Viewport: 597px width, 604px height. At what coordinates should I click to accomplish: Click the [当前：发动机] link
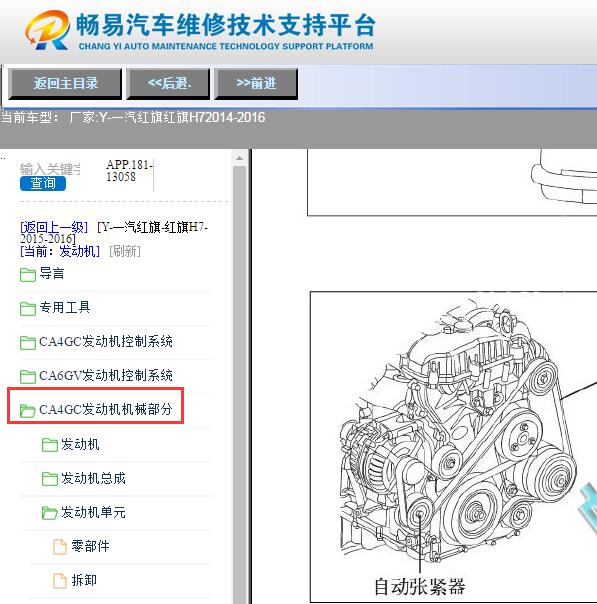[60, 251]
